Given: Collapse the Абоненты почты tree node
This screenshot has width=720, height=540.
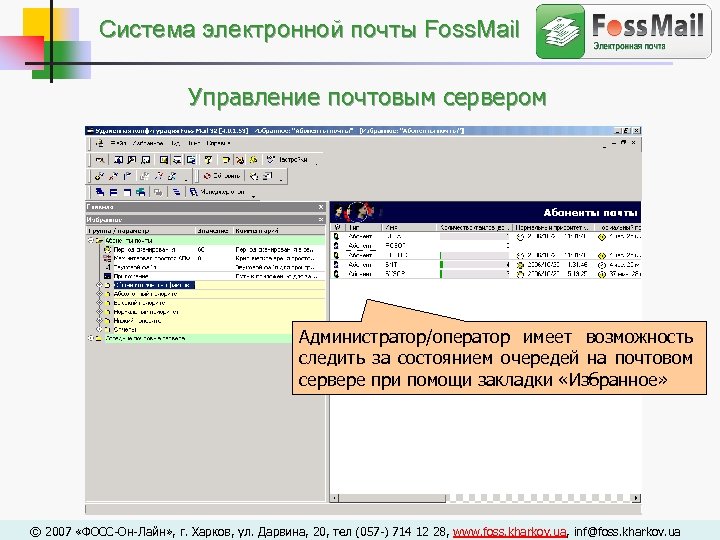Looking at the screenshot, I should pyautogui.click(x=90, y=240).
